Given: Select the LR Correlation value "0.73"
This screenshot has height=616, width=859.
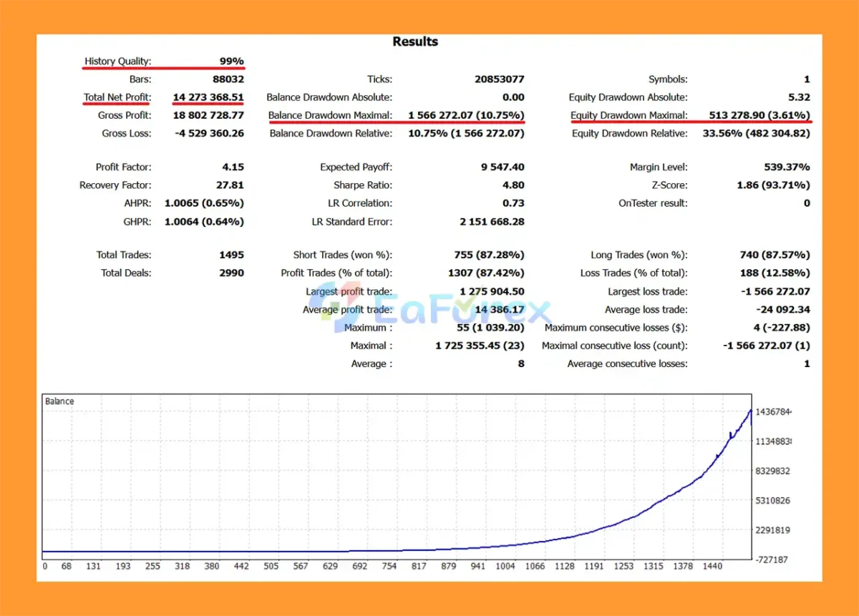Looking at the screenshot, I should tap(513, 203).
